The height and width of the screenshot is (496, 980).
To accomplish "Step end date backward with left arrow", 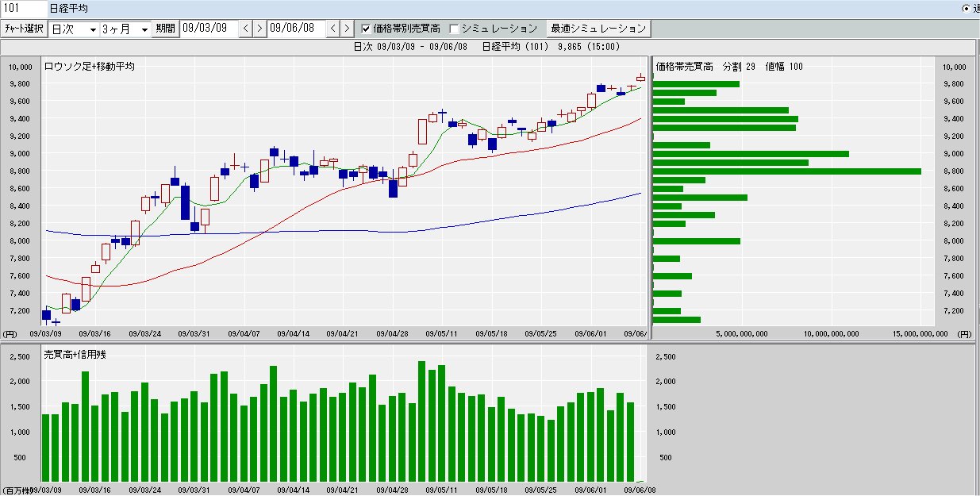I will click(332, 29).
